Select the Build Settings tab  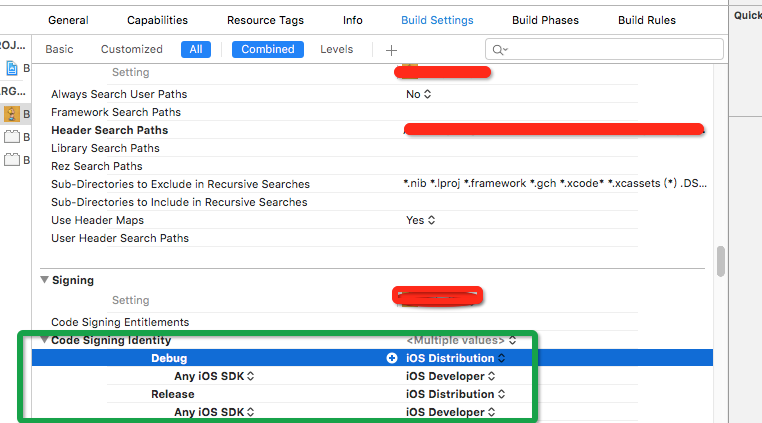click(x=437, y=20)
